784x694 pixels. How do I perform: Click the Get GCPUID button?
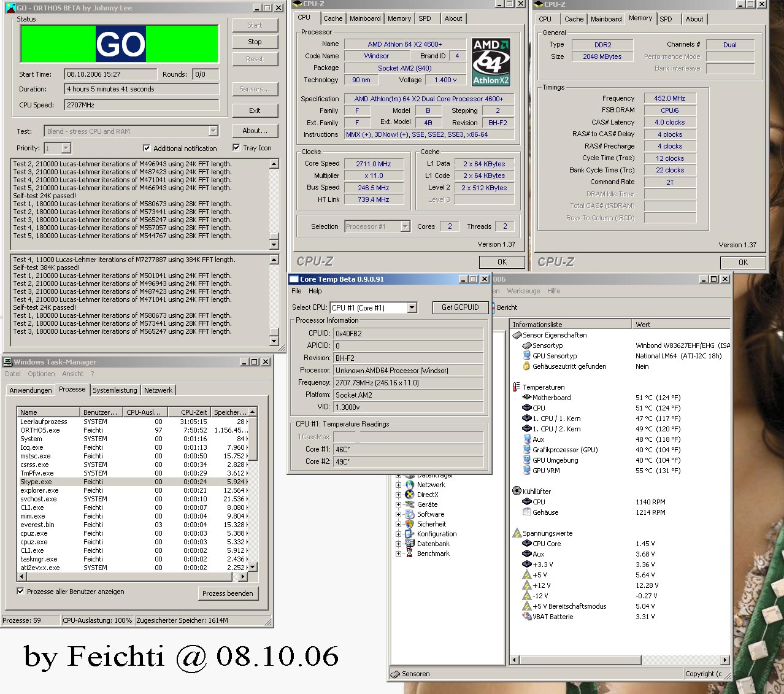point(460,307)
